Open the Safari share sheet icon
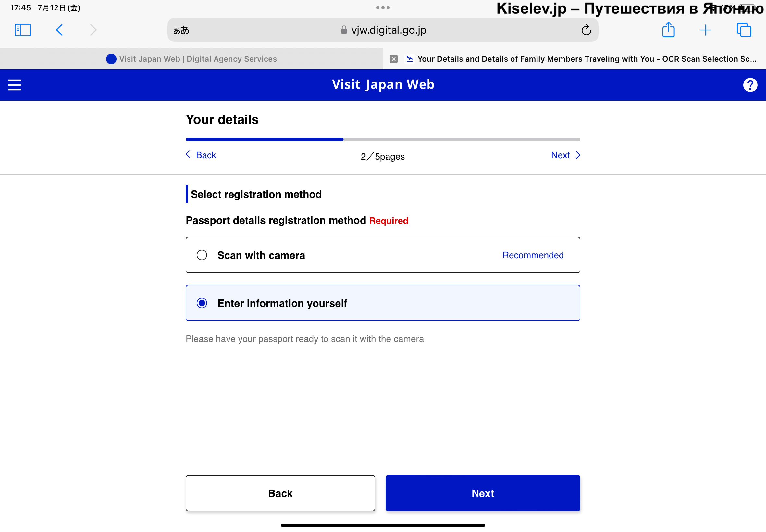This screenshot has height=532, width=766. [x=668, y=30]
